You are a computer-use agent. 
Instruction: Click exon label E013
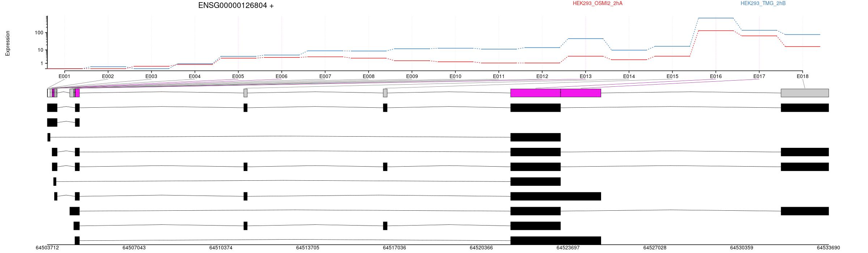[x=586, y=76]
